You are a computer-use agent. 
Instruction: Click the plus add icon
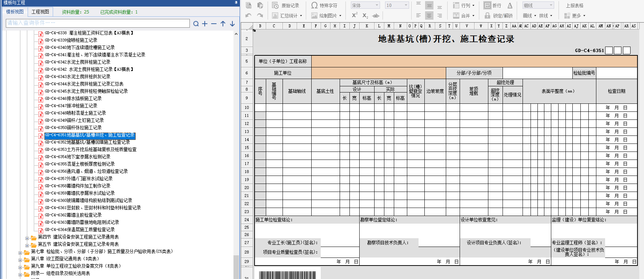click(205, 24)
